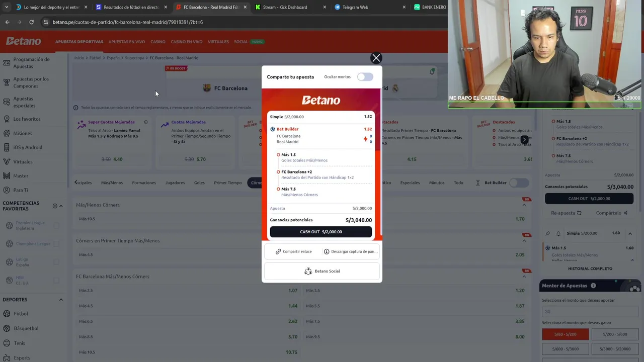The width and height of the screenshot is (644, 362).
Task: Click the Betano Social people icon
Action: click(308, 271)
